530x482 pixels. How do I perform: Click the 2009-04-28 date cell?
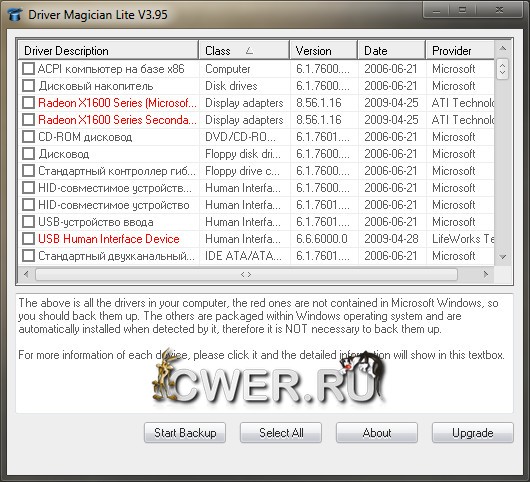391,239
